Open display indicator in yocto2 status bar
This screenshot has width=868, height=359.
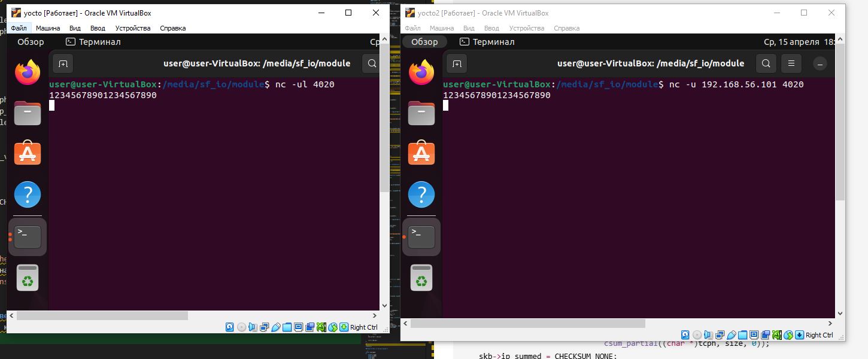point(754,335)
